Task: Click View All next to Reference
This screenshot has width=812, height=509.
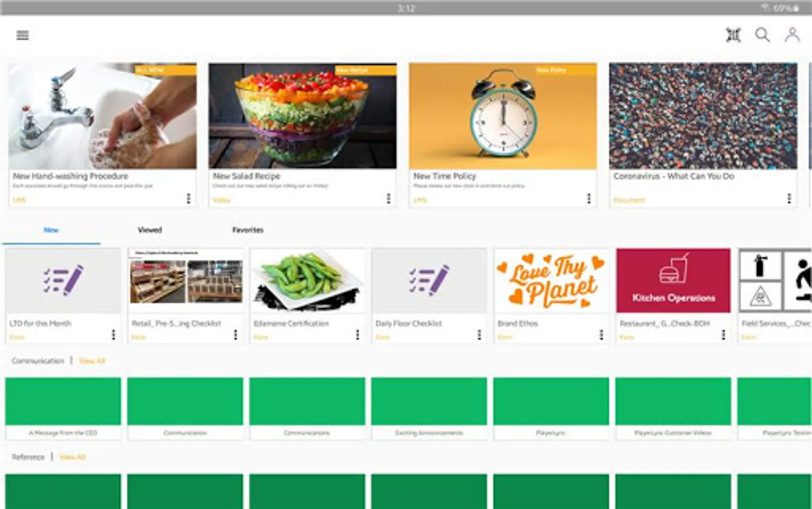Action: click(72, 457)
